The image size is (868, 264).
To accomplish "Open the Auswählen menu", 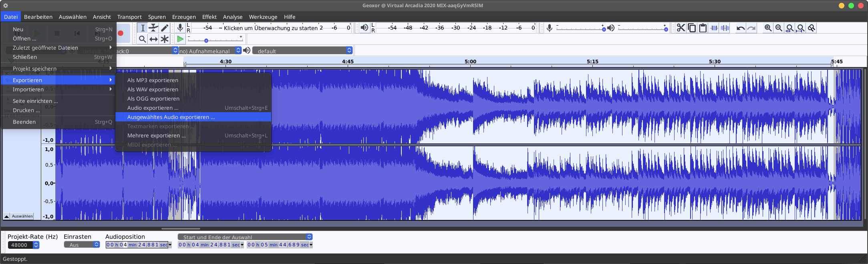I will coord(73,17).
